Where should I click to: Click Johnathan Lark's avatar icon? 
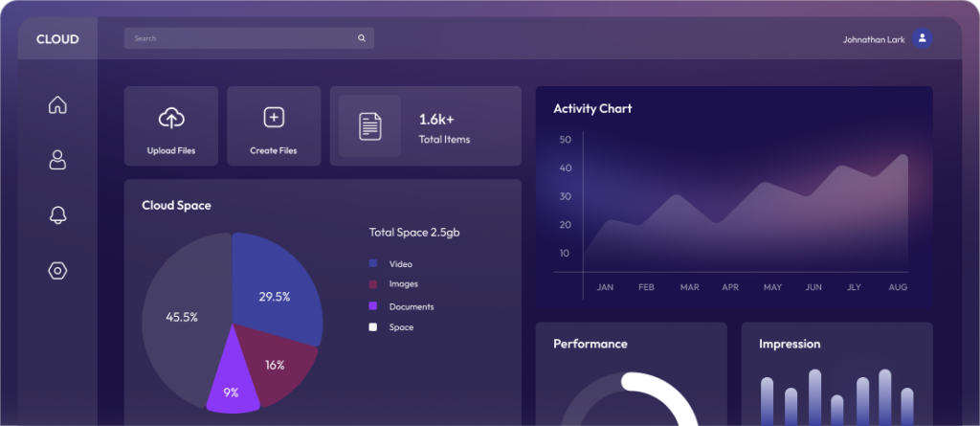pyautogui.click(x=922, y=38)
